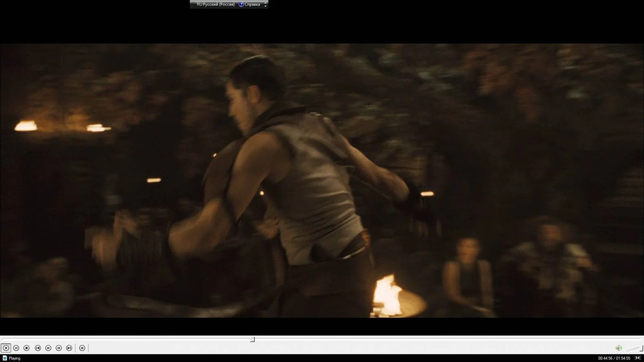
Task: Mute audio via the speaker icon
Action: coord(619,348)
